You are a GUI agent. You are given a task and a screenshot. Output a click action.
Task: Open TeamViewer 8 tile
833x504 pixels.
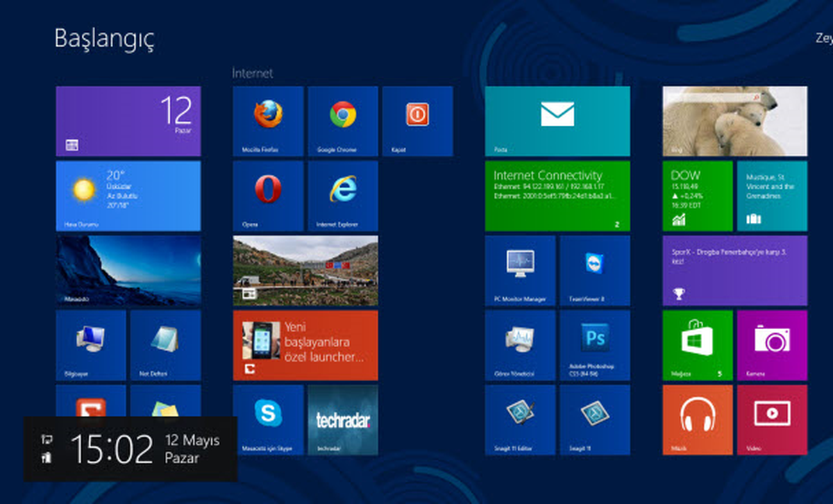595,271
